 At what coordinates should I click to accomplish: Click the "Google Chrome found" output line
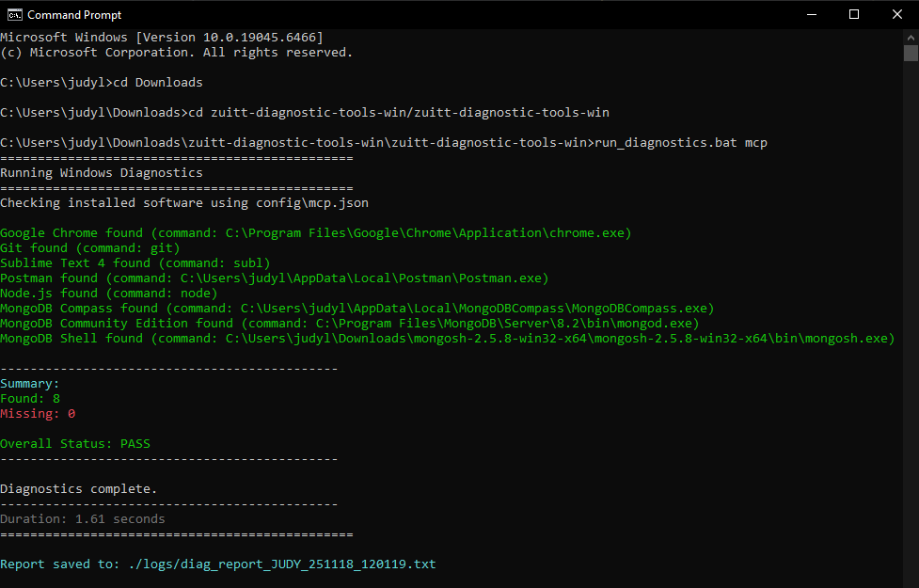(315, 233)
